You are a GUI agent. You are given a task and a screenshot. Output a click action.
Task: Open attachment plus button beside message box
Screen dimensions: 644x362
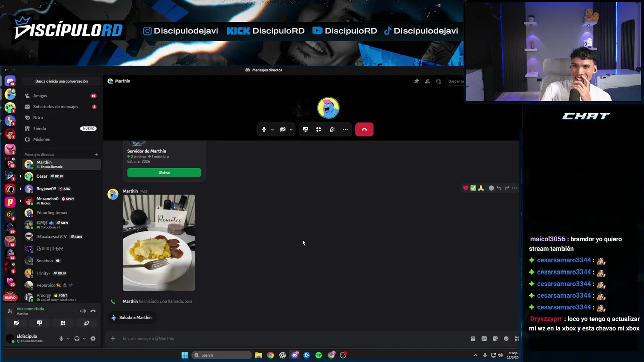tap(113, 338)
